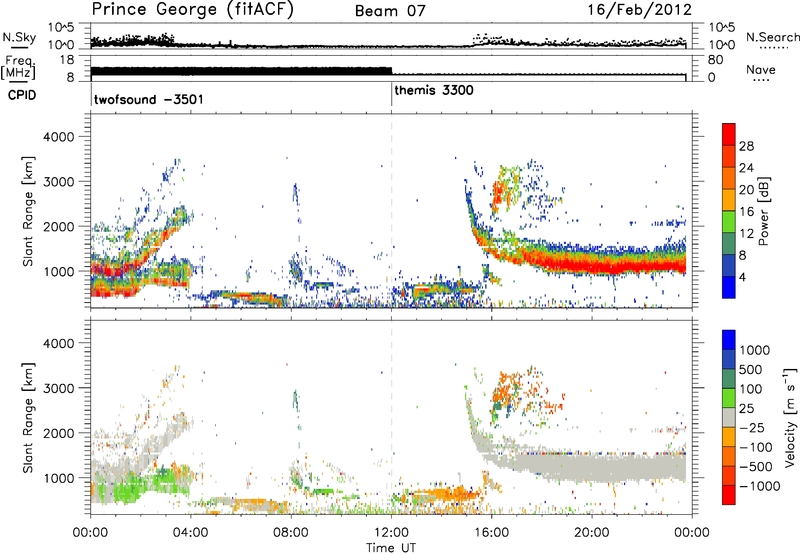Click the 12:00 dashed marker in power panel
The height and width of the screenshot is (554, 800).
pyautogui.click(x=391, y=210)
